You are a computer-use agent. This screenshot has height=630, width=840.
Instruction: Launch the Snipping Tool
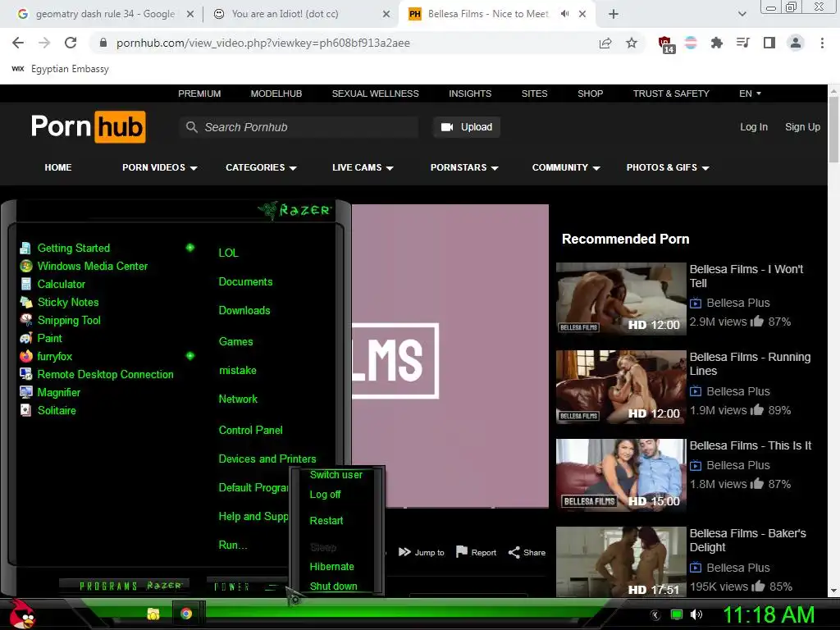coord(60,321)
